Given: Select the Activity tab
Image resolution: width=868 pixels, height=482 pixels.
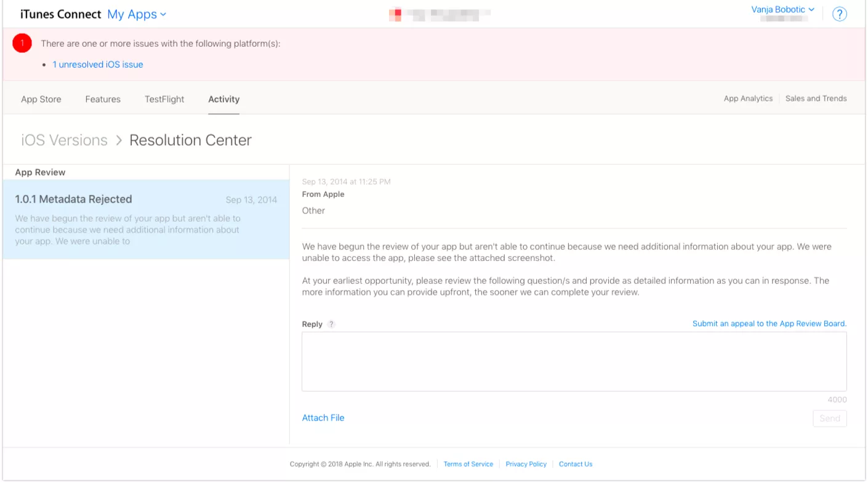Looking at the screenshot, I should coord(223,99).
